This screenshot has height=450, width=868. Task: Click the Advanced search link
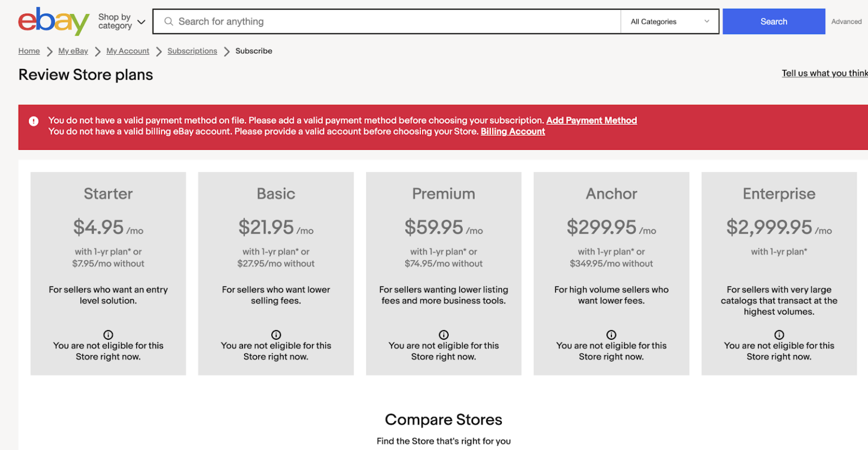(846, 21)
